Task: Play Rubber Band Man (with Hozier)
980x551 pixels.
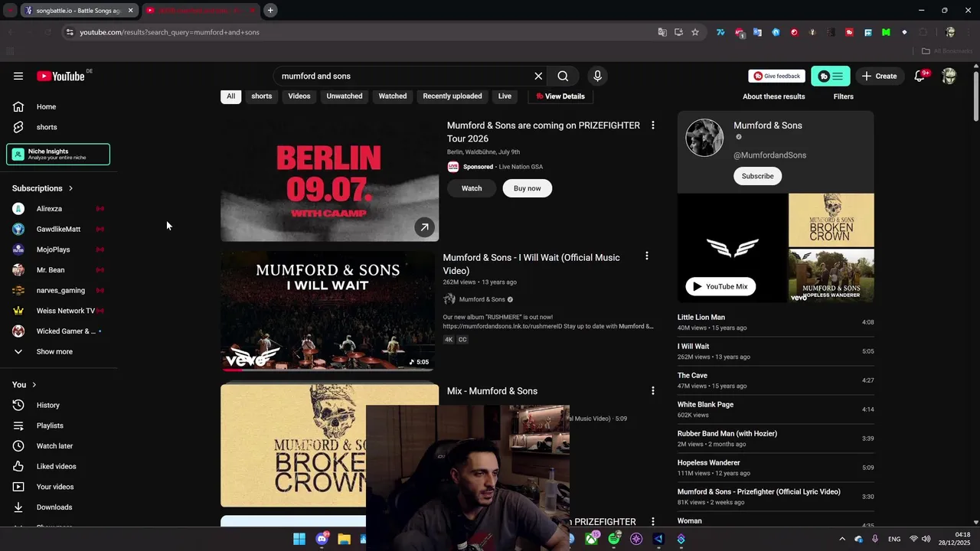Action: click(x=776, y=439)
